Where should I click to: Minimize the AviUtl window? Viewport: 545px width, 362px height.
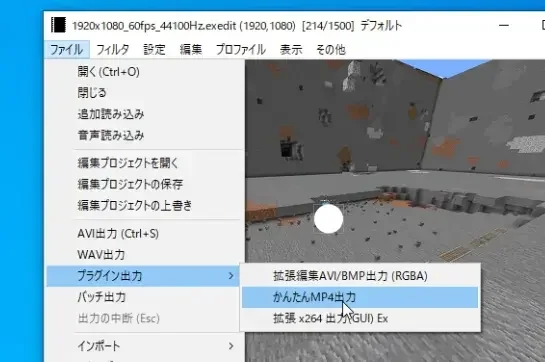(x=504, y=25)
